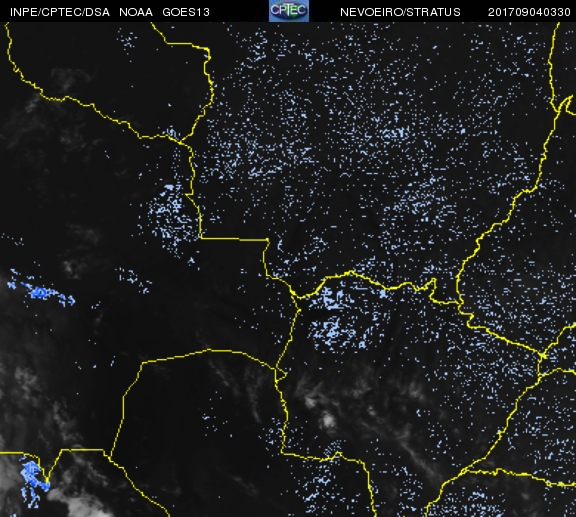Click the bright white cloud spot in the lower center

tap(328, 420)
